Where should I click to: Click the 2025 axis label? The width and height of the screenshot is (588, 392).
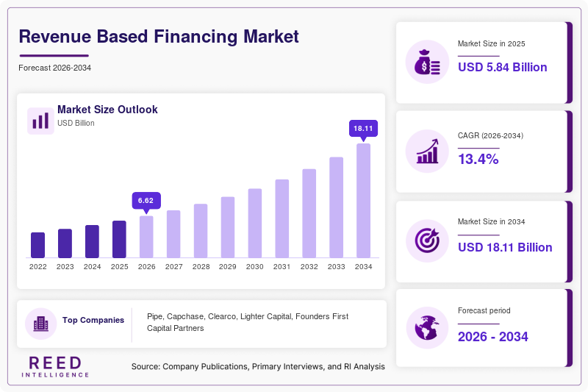[119, 267]
